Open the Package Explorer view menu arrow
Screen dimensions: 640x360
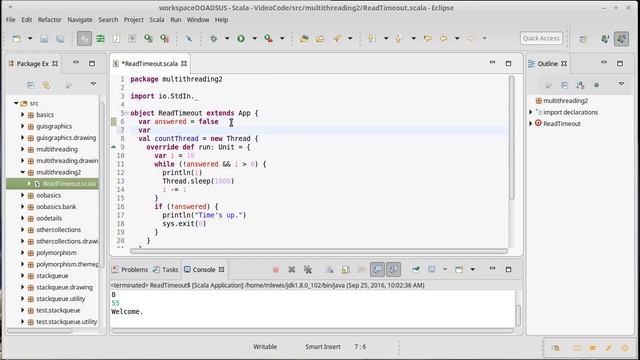93,84
